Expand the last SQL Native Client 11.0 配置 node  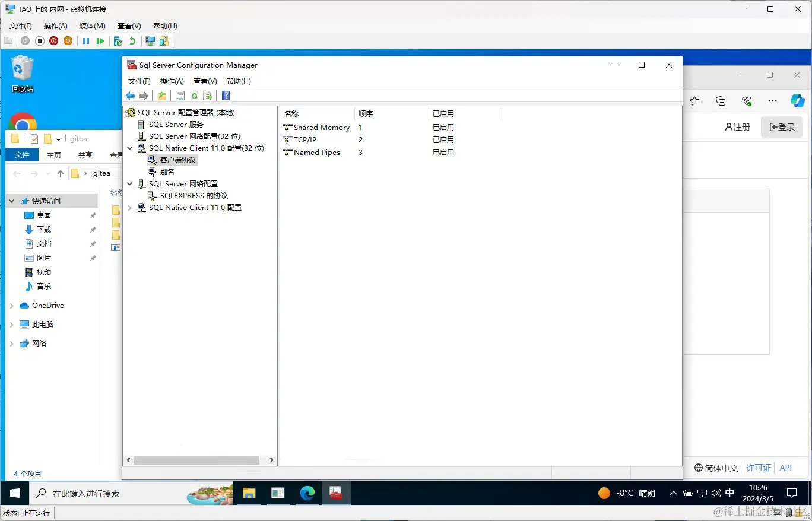tap(130, 208)
